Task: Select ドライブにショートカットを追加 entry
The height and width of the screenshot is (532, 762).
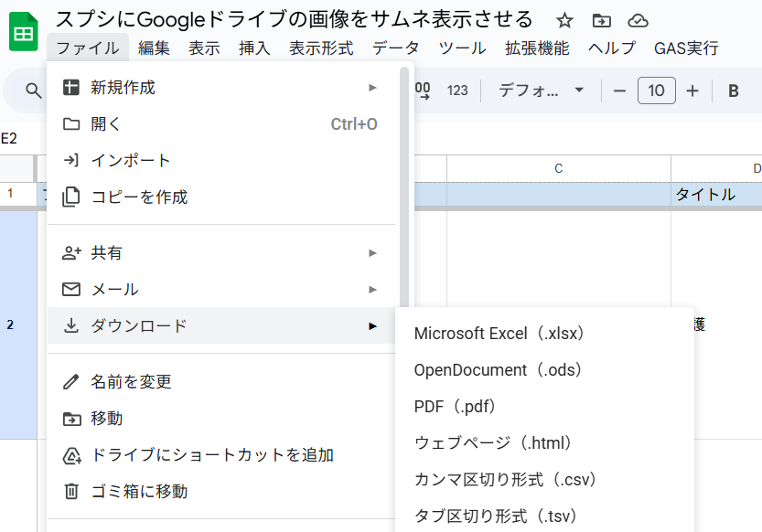Action: [221, 455]
